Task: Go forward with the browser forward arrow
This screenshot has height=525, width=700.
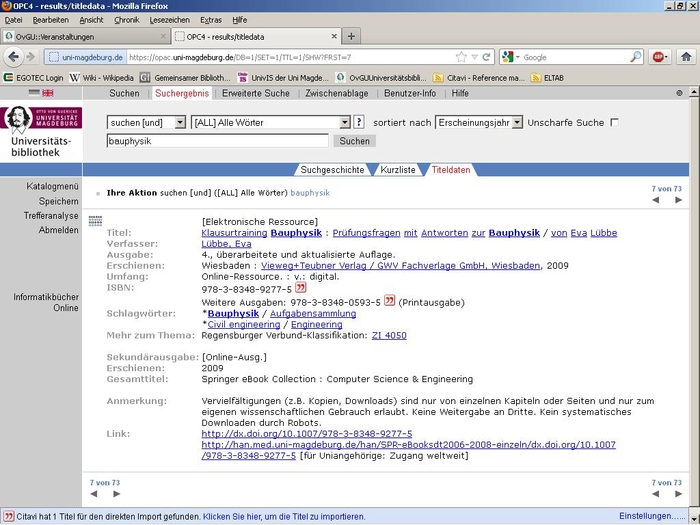Action: click(31, 57)
